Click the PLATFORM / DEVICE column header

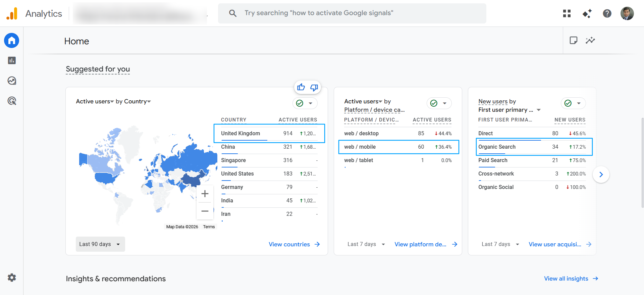point(371,120)
